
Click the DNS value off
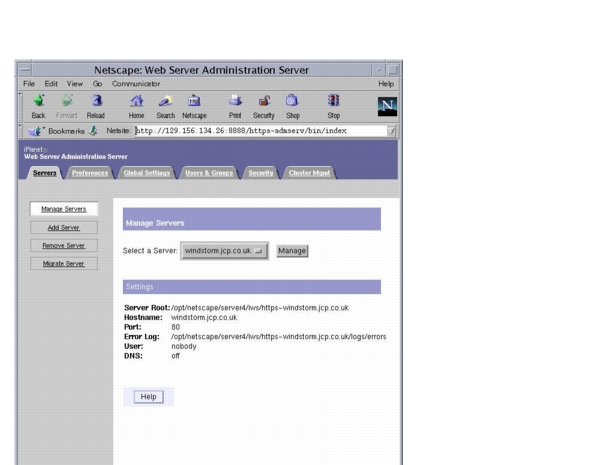click(x=175, y=356)
